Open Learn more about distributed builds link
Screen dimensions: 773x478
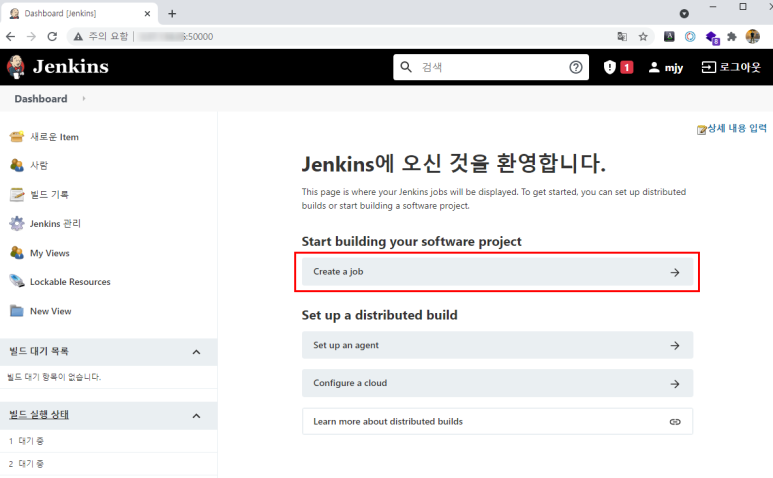pos(497,421)
